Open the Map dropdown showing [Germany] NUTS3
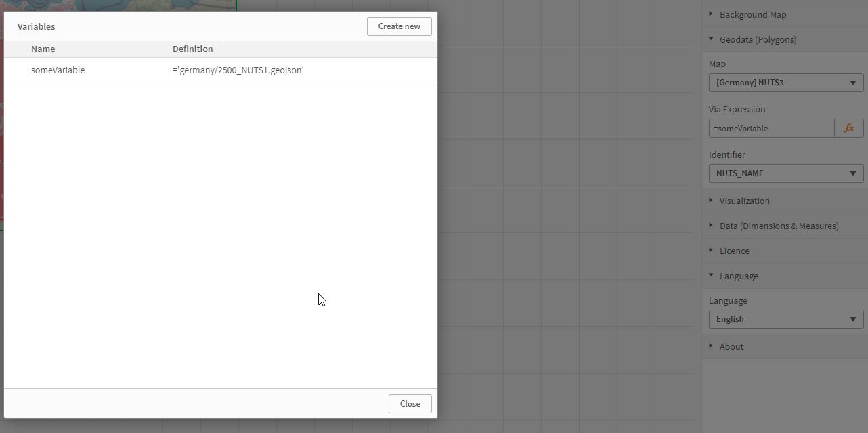Image resolution: width=868 pixels, height=433 pixels. click(x=785, y=83)
